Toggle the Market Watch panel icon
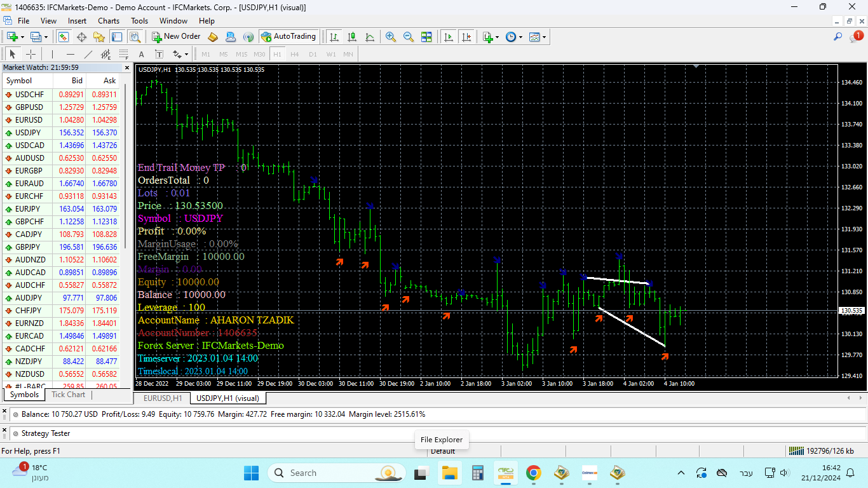This screenshot has width=868, height=488. point(64,37)
